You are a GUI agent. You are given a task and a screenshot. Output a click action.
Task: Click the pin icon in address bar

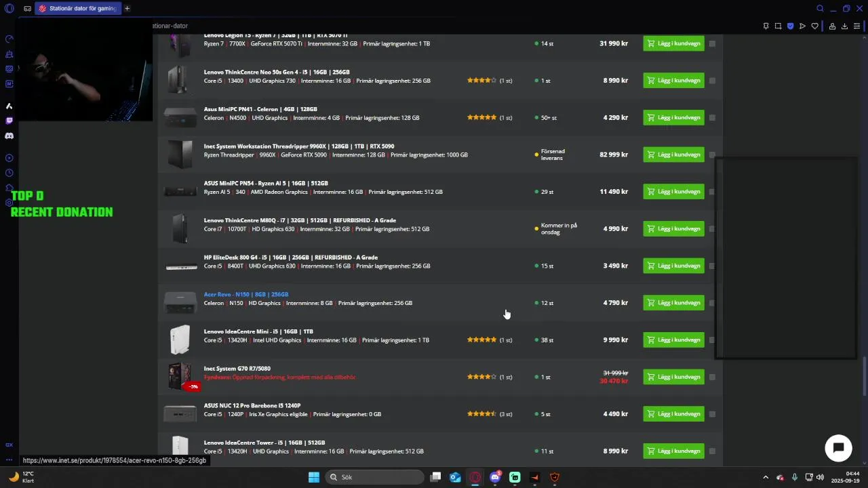(766, 26)
